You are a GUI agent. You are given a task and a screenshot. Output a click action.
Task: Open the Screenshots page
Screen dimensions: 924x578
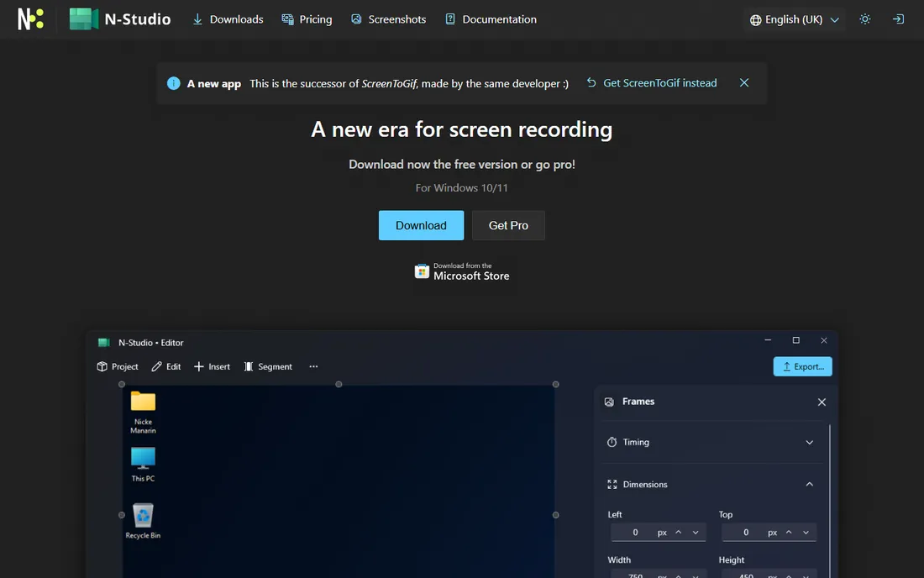click(388, 19)
